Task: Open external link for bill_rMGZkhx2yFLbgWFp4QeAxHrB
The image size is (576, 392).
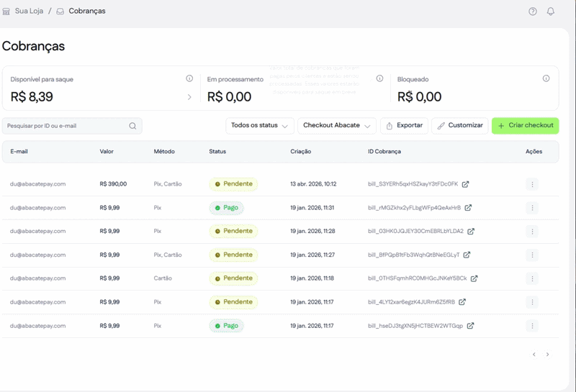Action: (x=468, y=208)
